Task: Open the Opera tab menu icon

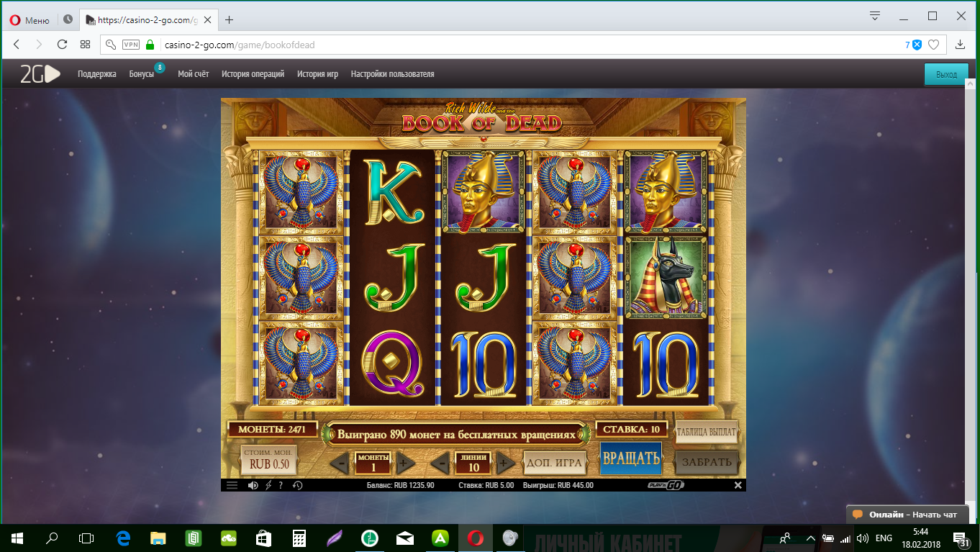Action: (x=875, y=16)
